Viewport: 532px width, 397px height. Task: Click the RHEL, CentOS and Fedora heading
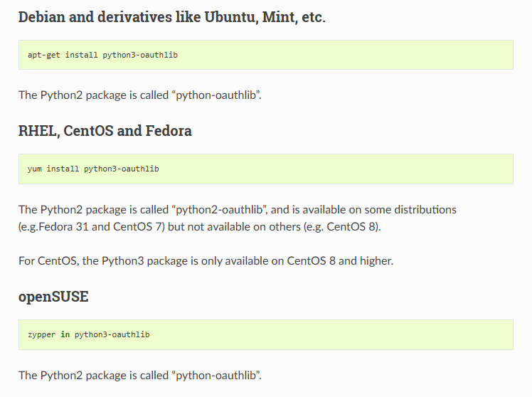tap(105, 131)
